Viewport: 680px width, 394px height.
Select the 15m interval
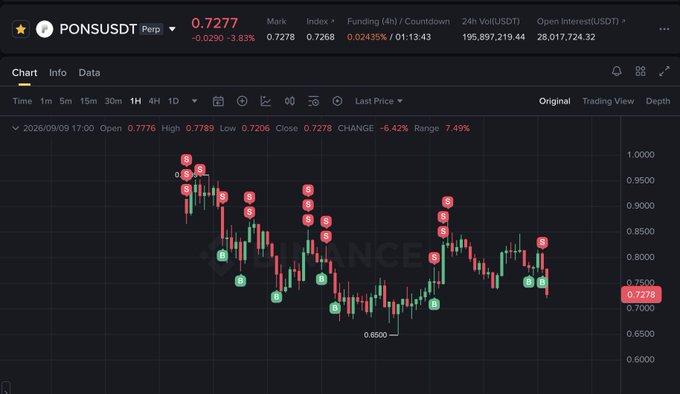[88, 101]
